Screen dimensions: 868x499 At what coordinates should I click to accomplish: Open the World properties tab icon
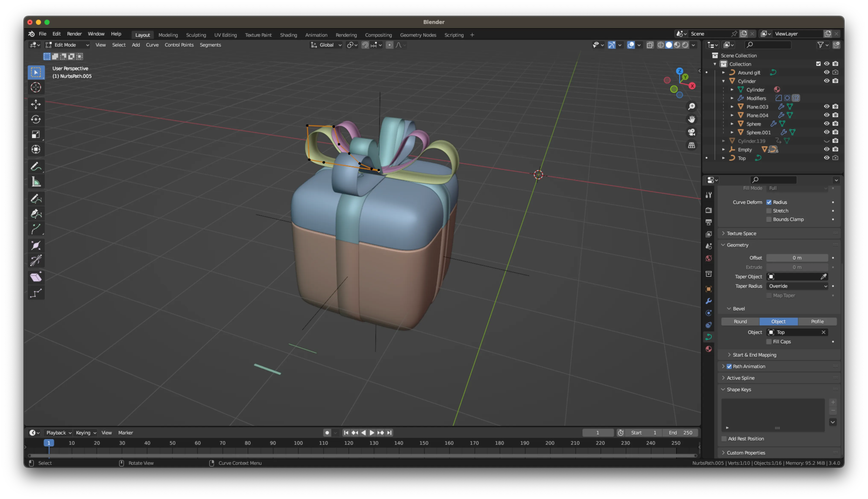click(x=708, y=258)
